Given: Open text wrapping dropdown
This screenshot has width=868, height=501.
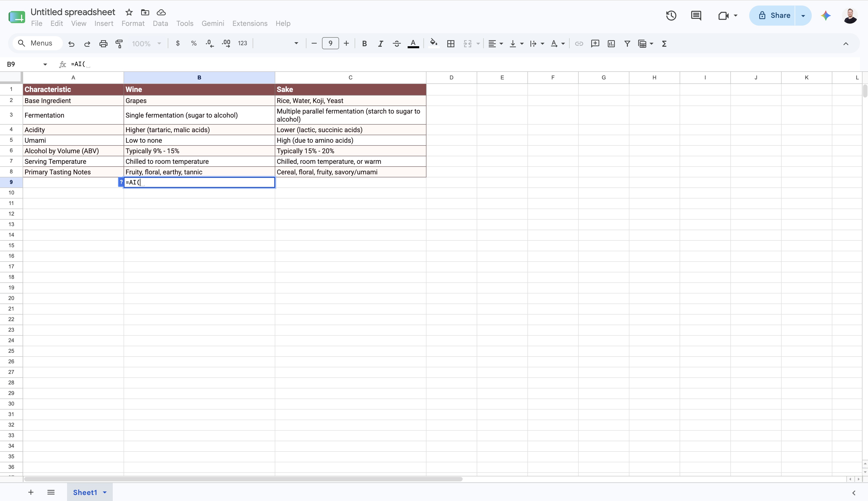Looking at the screenshot, I should point(537,44).
